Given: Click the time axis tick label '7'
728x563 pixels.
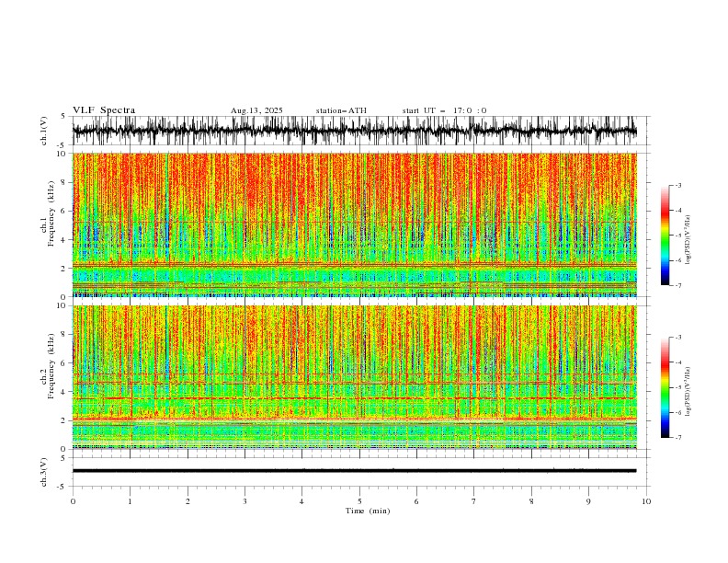Looking at the screenshot, I should click(x=474, y=501).
